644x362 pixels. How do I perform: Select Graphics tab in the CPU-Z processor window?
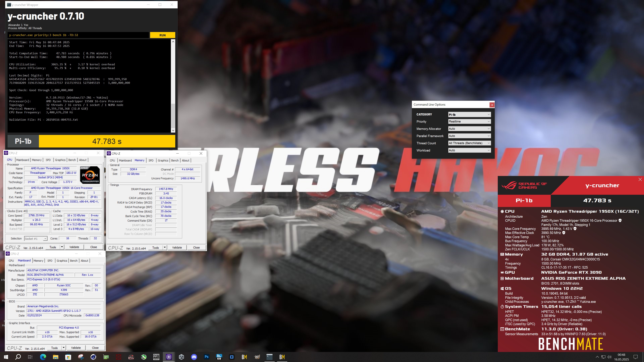(x=60, y=160)
